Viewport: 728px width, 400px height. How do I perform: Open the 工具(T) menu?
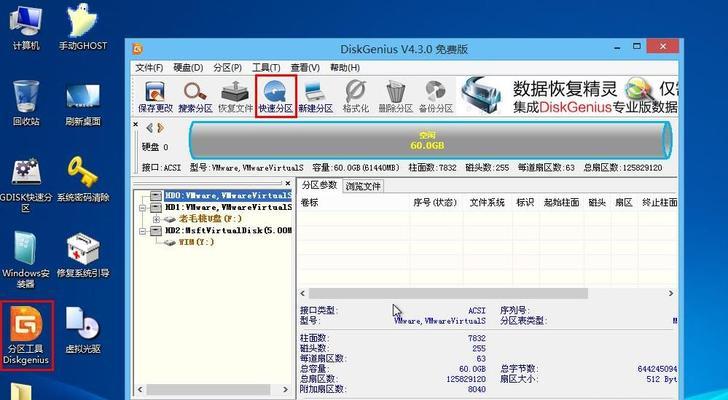click(x=265, y=67)
